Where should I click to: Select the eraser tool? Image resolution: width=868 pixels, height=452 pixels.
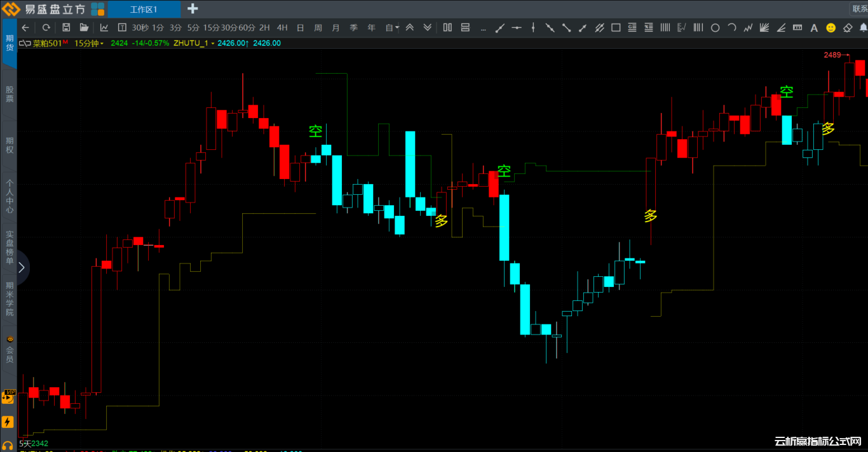pos(847,27)
